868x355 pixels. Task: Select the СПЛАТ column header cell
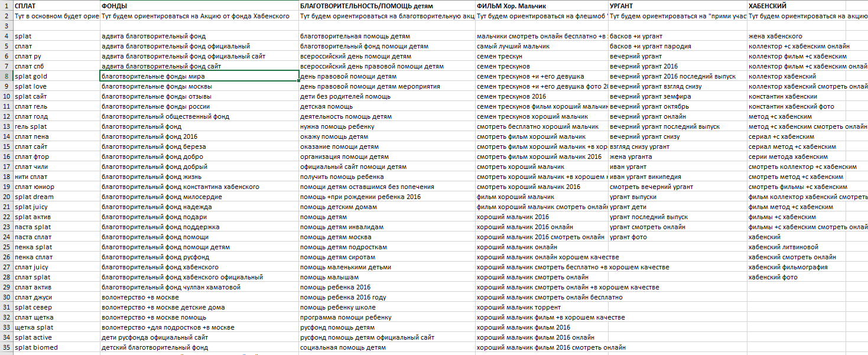point(56,6)
